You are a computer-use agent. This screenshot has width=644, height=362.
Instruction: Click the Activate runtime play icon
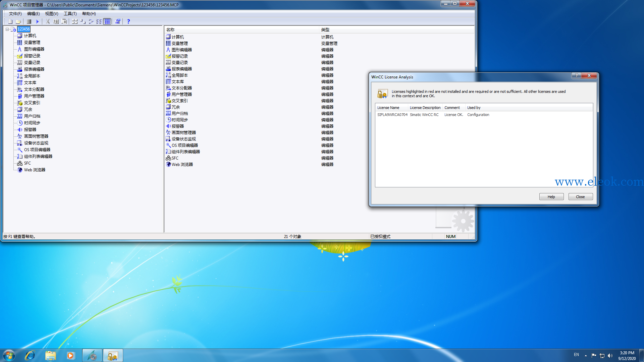pos(37,21)
